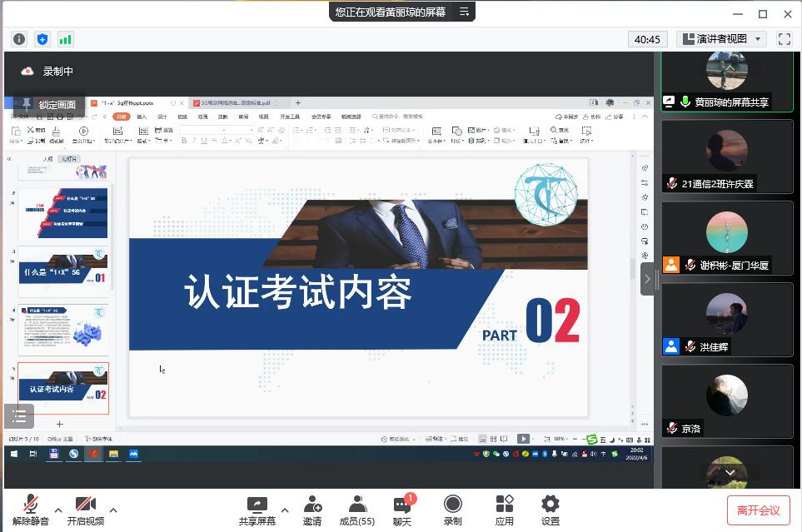Turn on camera with 开启视频

pyautogui.click(x=86, y=510)
